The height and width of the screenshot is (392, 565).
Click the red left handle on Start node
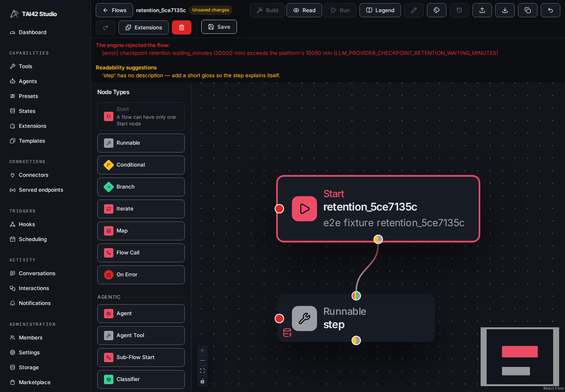click(x=279, y=209)
